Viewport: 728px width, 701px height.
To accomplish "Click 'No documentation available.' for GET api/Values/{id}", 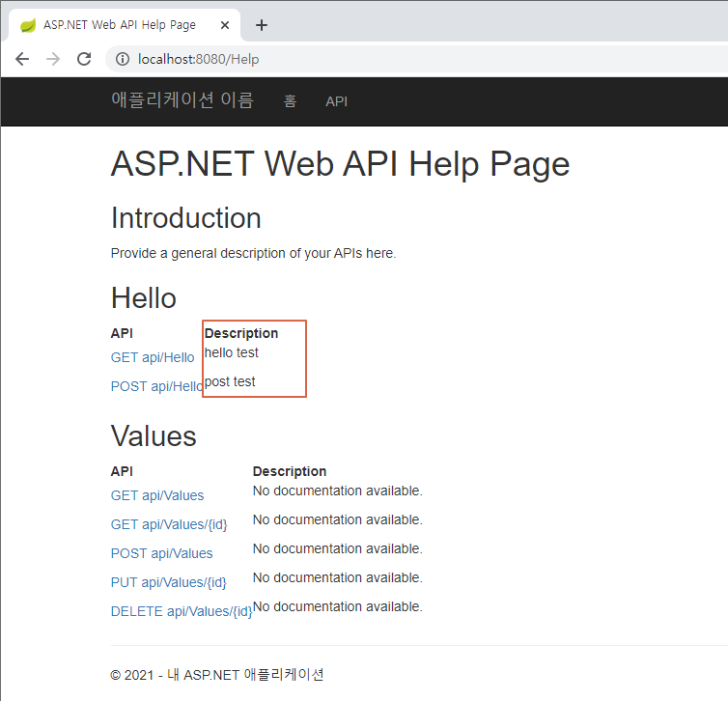I will pos(338,519).
